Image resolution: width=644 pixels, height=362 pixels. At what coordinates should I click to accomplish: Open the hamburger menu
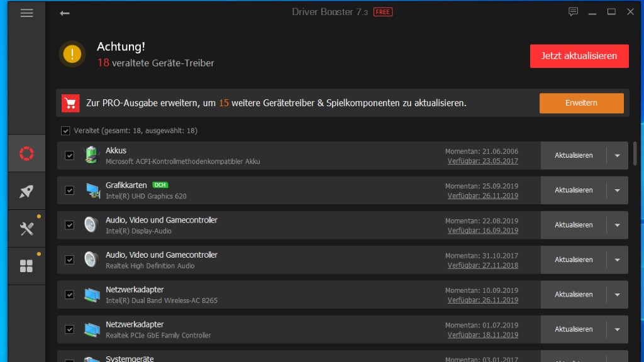26,13
